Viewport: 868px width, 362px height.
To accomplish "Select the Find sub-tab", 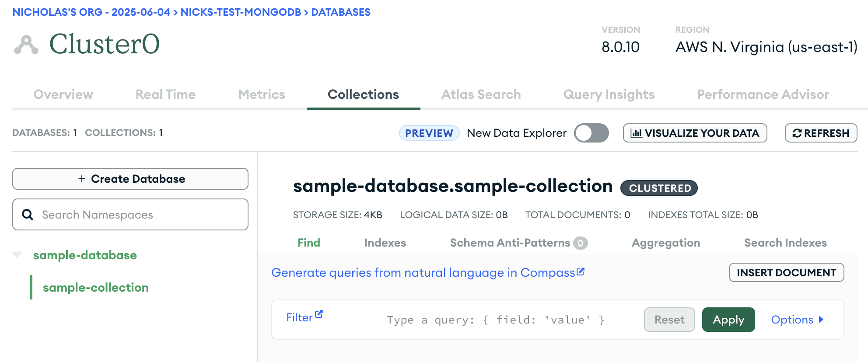I will 309,243.
